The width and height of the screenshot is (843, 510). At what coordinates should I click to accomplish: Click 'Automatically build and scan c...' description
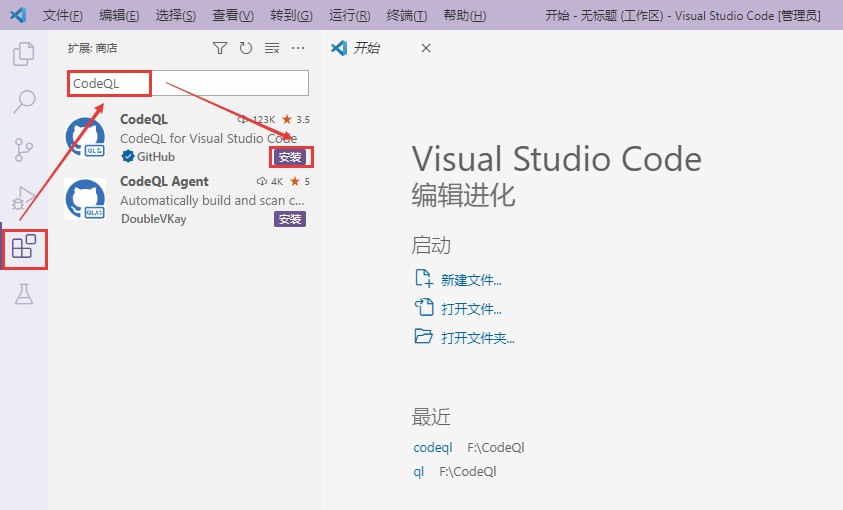212,200
